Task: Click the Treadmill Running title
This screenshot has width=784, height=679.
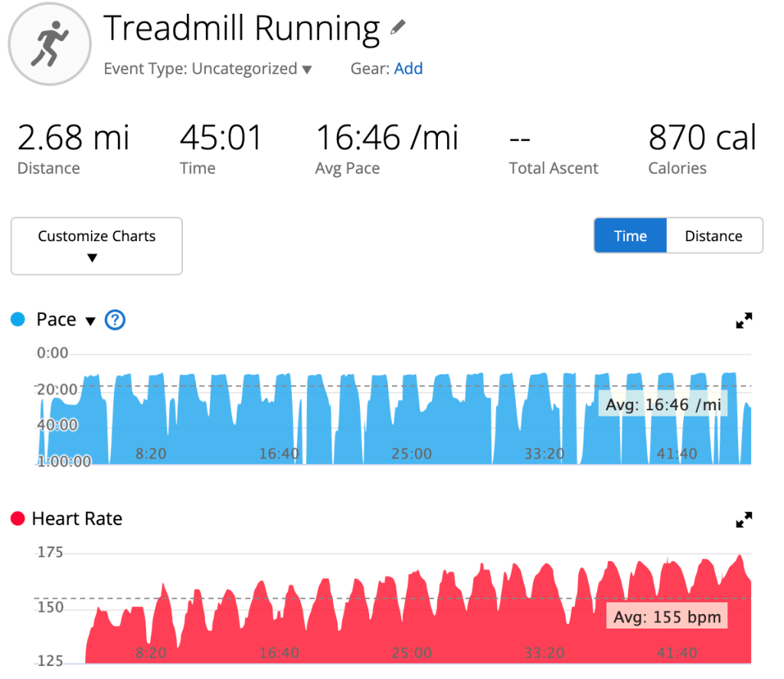Action: 241,29
